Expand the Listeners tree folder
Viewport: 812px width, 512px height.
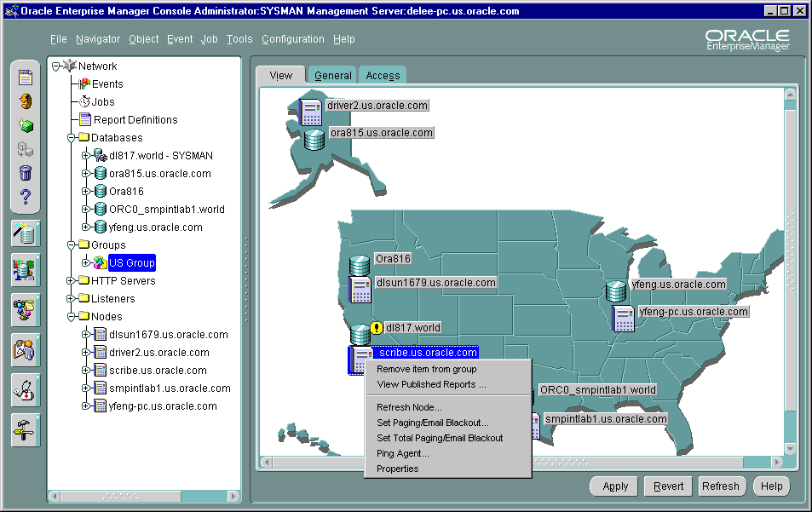(71, 298)
